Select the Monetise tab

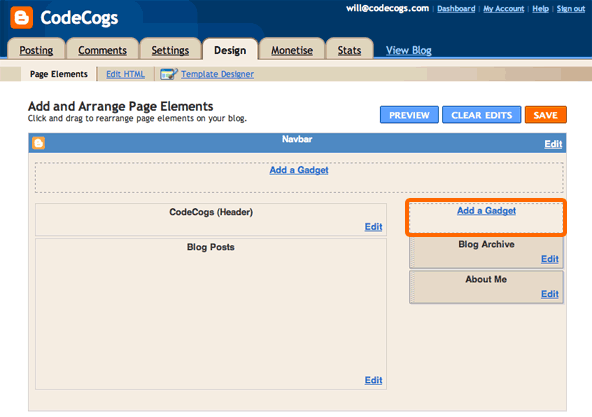pyautogui.click(x=292, y=50)
